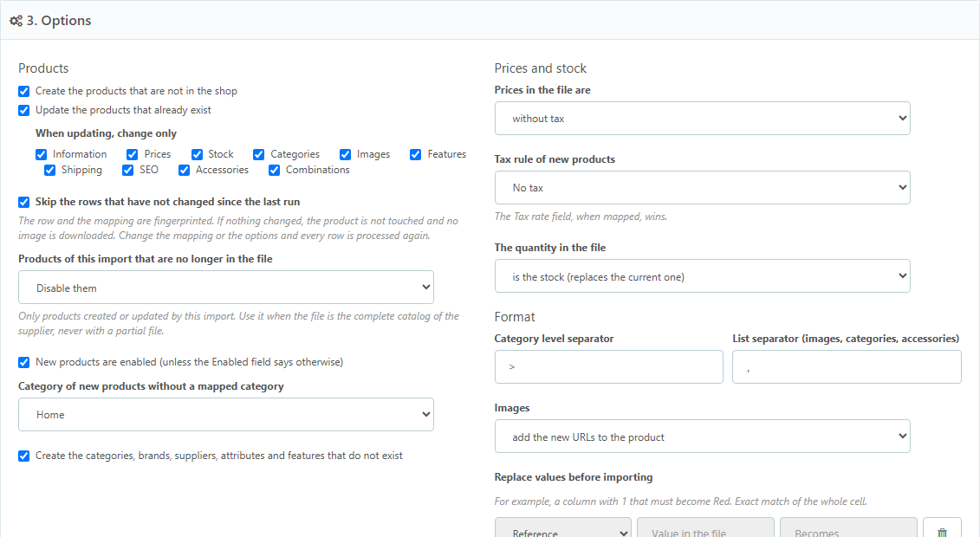Expand the No tax rule dropdown
The width and height of the screenshot is (980, 537).
tap(702, 187)
